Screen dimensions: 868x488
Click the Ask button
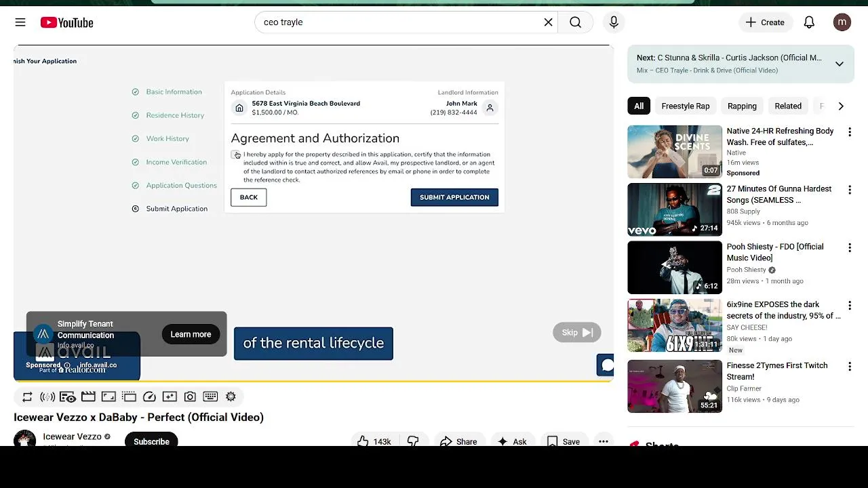coord(513,441)
